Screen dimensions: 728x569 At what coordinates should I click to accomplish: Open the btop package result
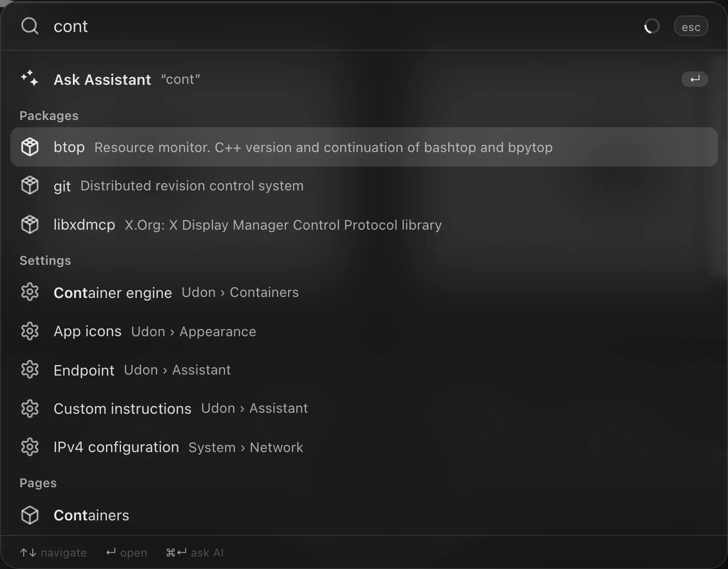(x=364, y=147)
